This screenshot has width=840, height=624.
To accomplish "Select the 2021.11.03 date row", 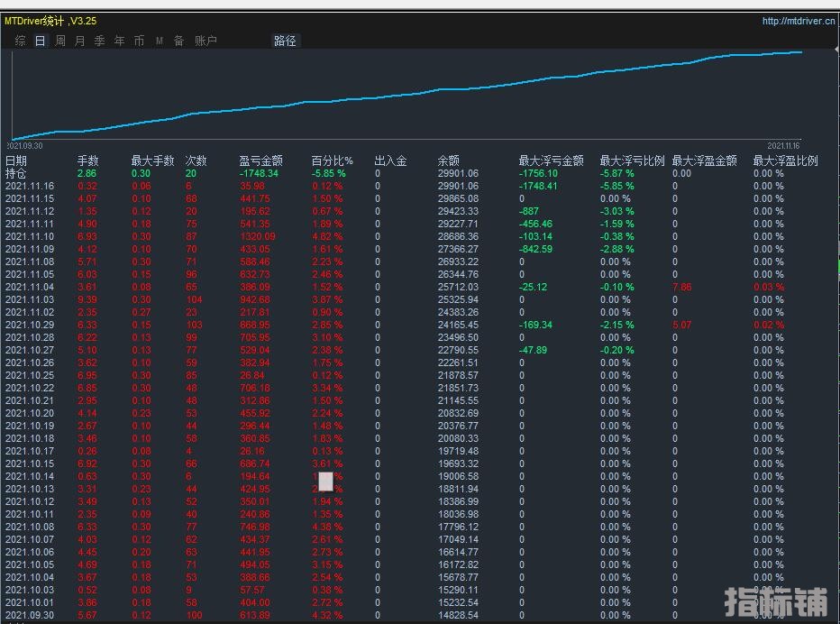I will click(x=30, y=299).
